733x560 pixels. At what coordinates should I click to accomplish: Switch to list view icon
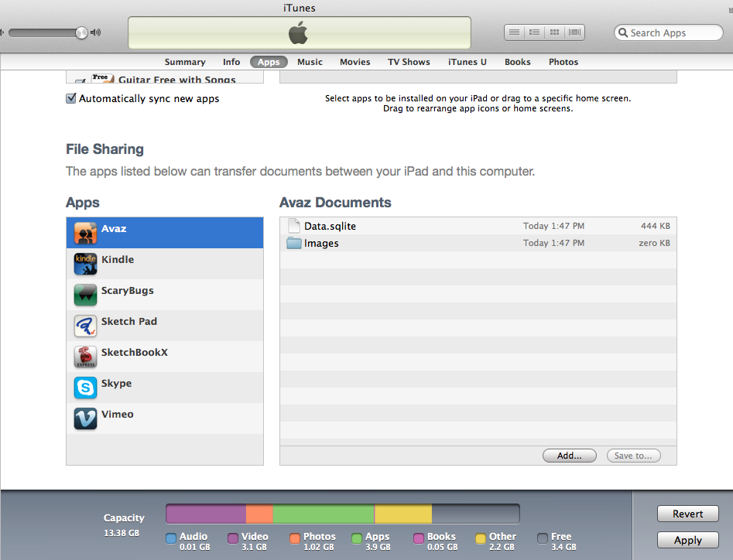click(x=514, y=32)
